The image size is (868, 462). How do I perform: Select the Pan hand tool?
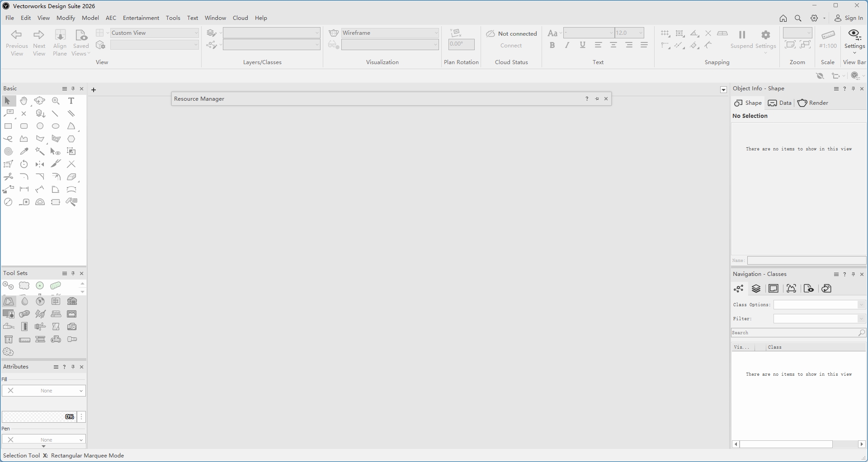pyautogui.click(x=24, y=101)
